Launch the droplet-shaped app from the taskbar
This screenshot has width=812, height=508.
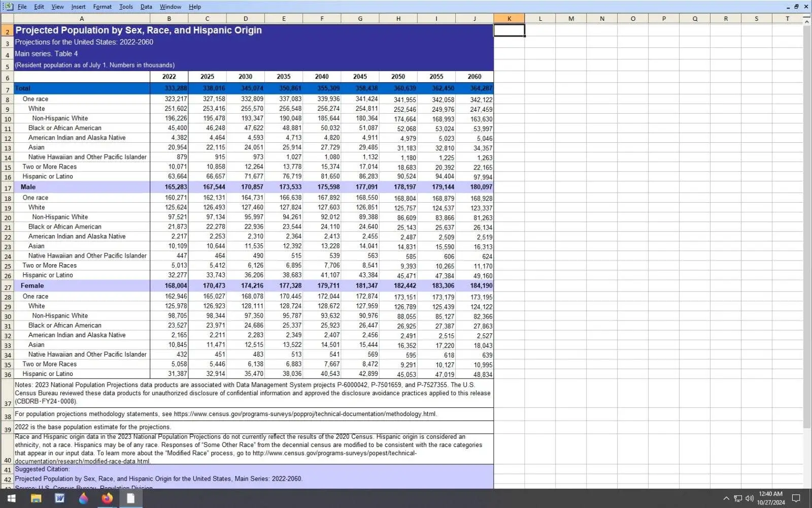point(83,498)
